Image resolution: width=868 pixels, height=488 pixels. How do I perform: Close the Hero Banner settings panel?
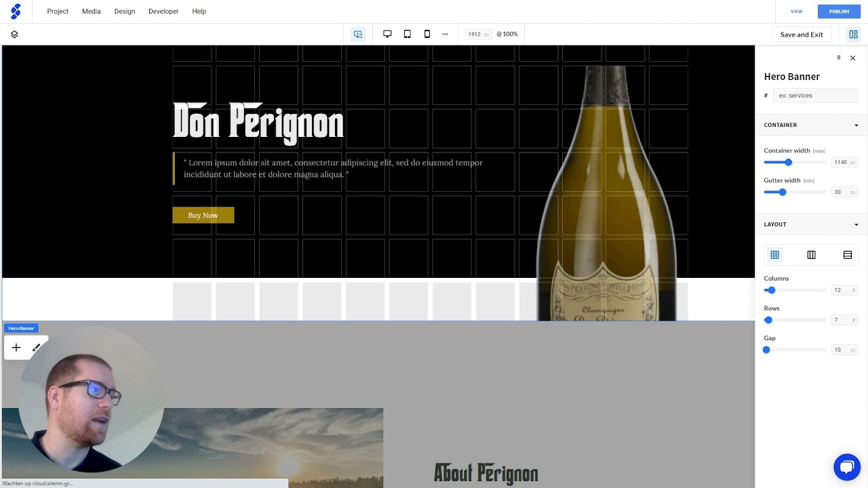pos(852,58)
